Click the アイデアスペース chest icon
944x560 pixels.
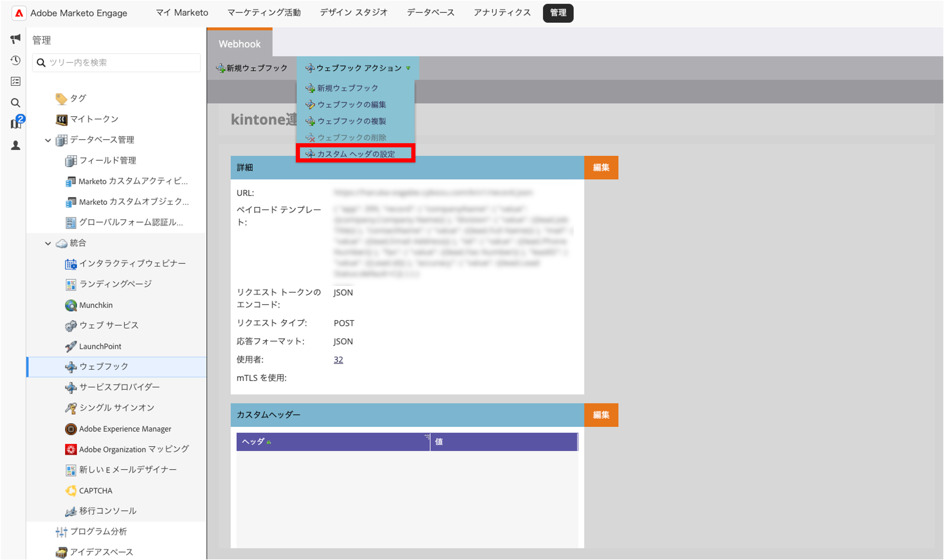coord(61,553)
